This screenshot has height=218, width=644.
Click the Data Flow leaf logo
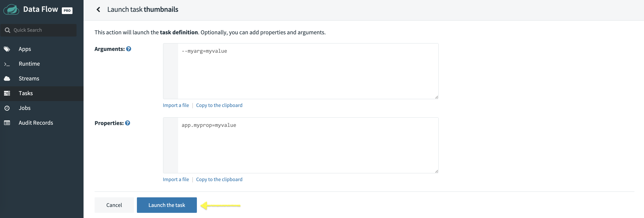[x=11, y=10]
